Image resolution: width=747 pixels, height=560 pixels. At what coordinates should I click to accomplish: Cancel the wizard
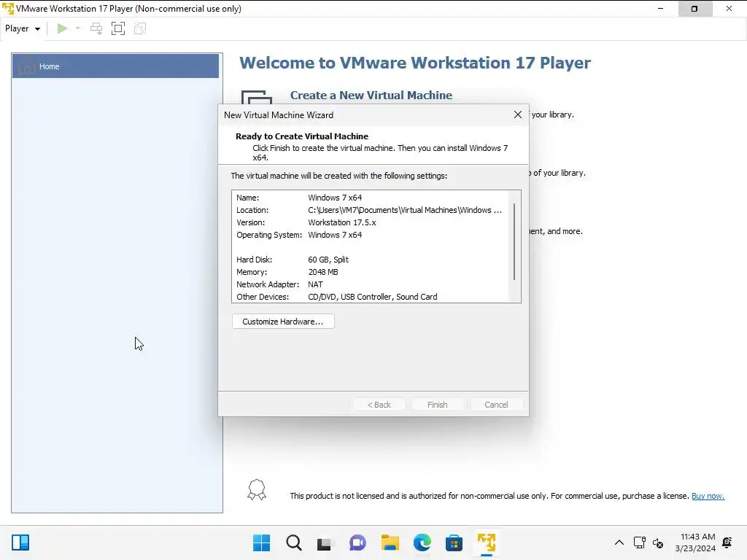496,405
